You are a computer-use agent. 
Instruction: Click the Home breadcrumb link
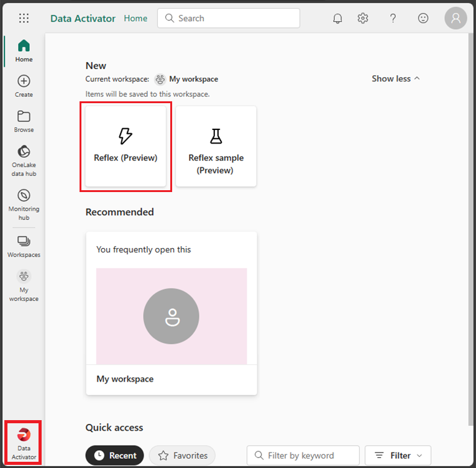pos(135,18)
